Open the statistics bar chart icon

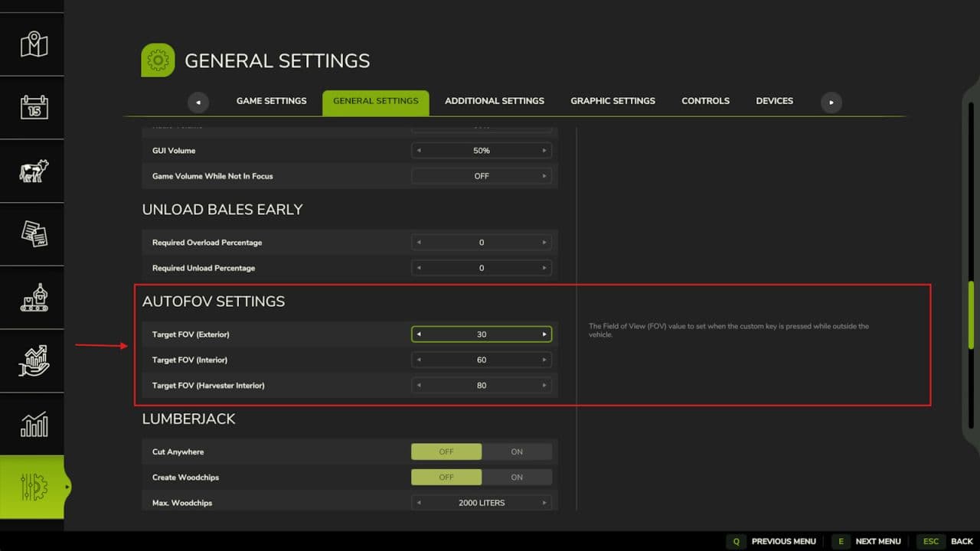[x=34, y=424]
